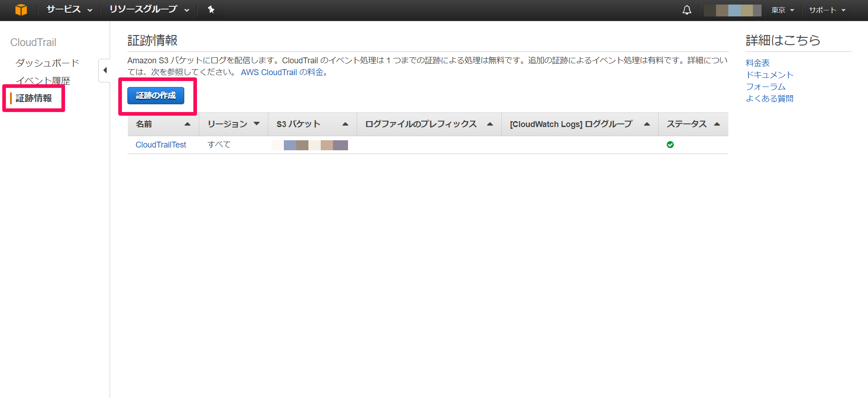
Task: Open the フォーラム link
Action: pyautogui.click(x=766, y=87)
